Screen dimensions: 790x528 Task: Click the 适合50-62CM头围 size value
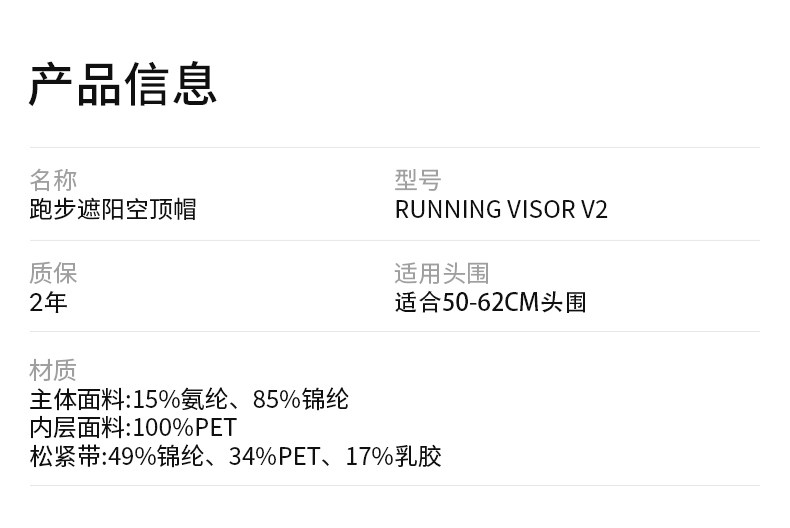pyautogui.click(x=490, y=302)
